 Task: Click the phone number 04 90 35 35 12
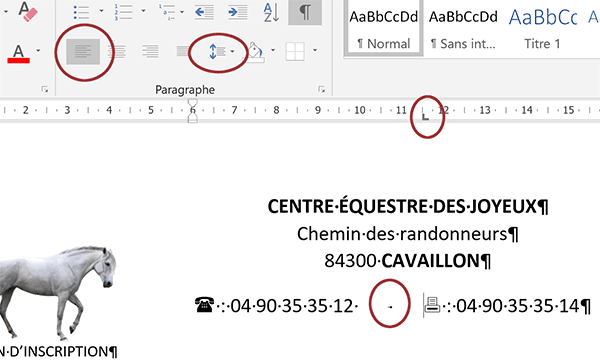click(x=292, y=306)
